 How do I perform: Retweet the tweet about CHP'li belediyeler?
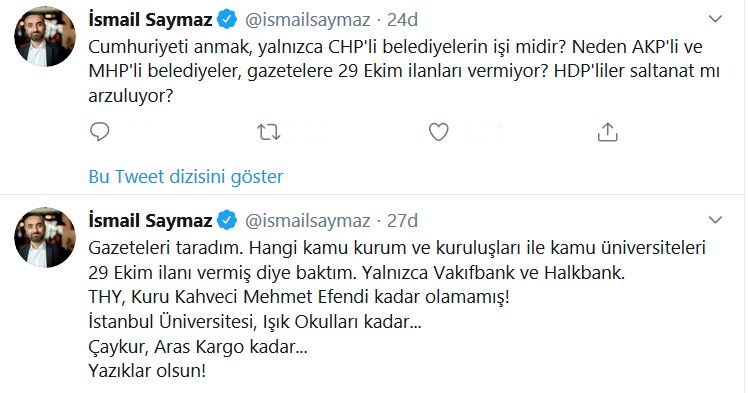[x=269, y=132]
